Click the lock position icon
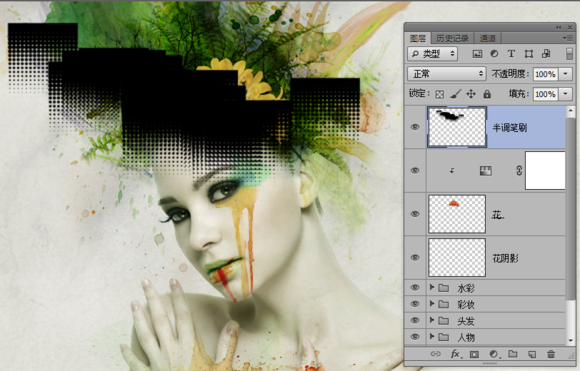The height and width of the screenshot is (371, 580). coord(471,94)
